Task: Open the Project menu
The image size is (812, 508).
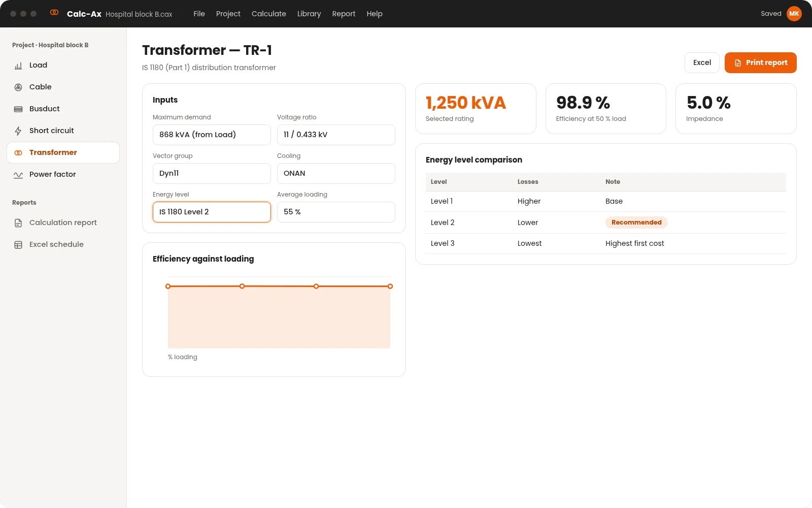Action: 228,14
